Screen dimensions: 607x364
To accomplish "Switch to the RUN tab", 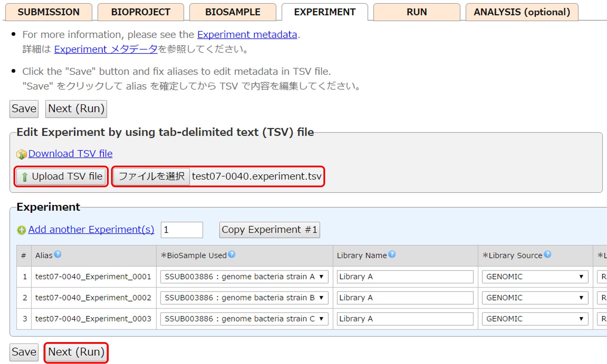I will [x=417, y=12].
